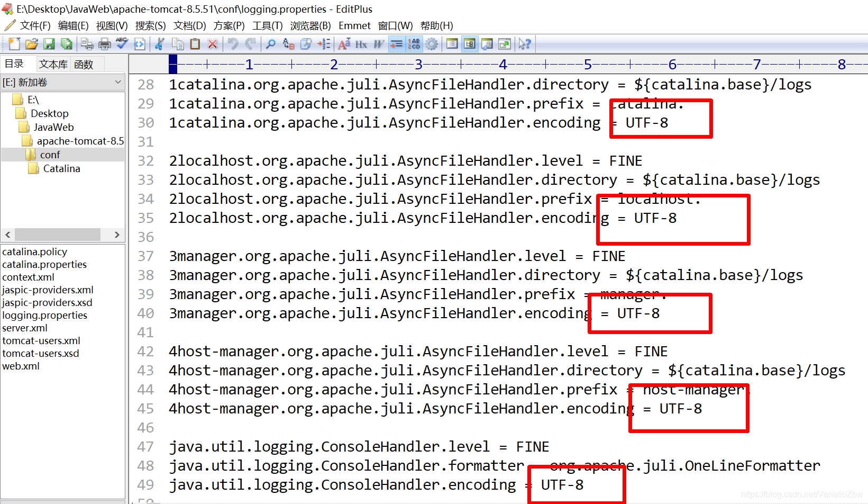Open logging.properties in file list
The image size is (868, 504).
click(44, 315)
